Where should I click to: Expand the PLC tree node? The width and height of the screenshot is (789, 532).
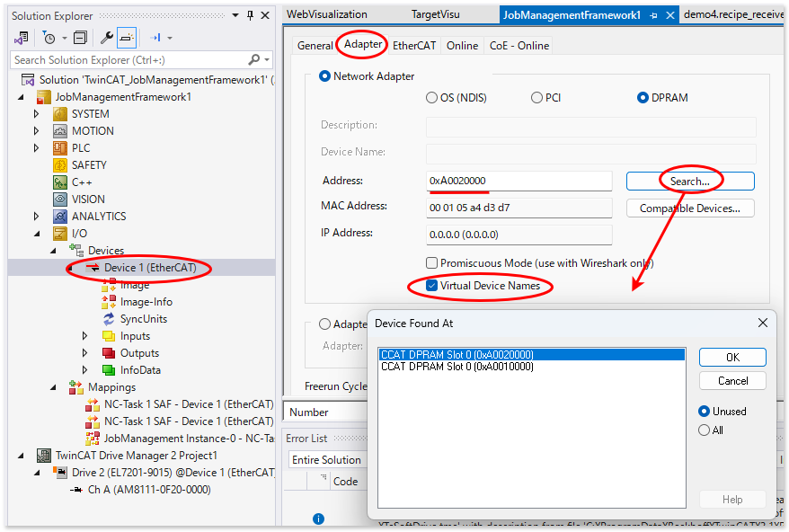pyautogui.click(x=37, y=148)
